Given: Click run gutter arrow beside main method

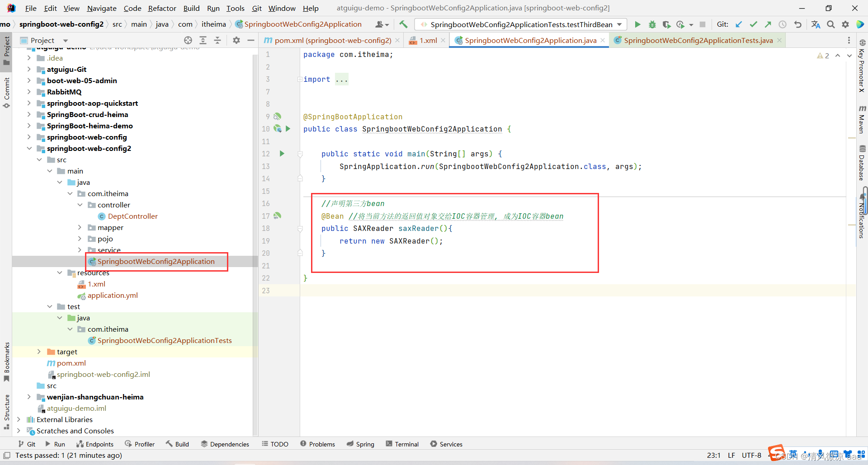Looking at the screenshot, I should [282, 154].
